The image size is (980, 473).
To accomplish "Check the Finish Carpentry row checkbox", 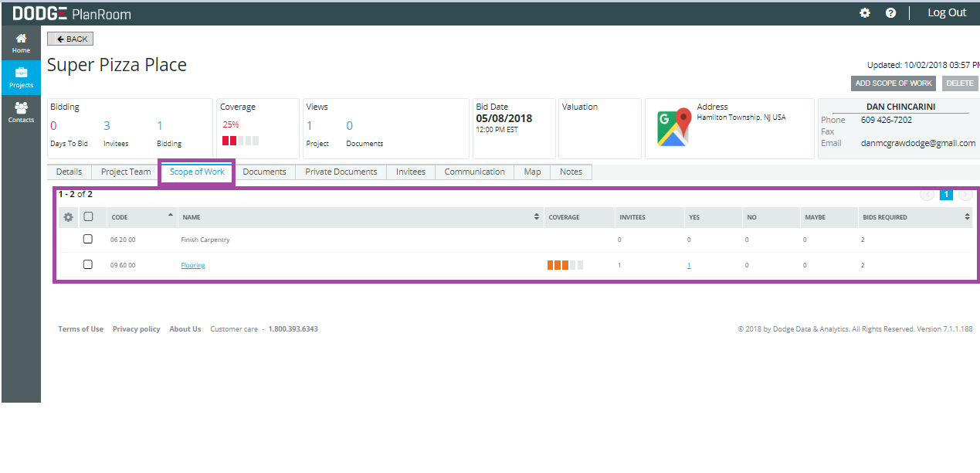I will (88, 239).
